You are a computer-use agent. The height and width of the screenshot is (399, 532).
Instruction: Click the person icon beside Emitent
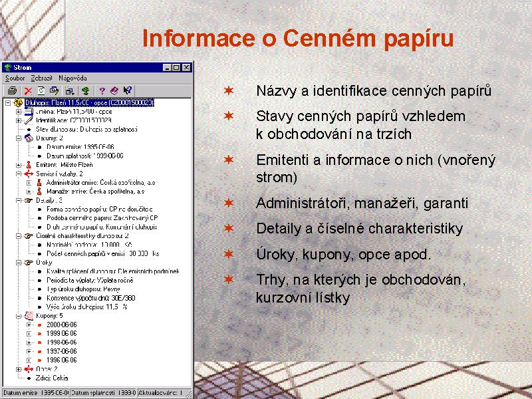coord(29,165)
